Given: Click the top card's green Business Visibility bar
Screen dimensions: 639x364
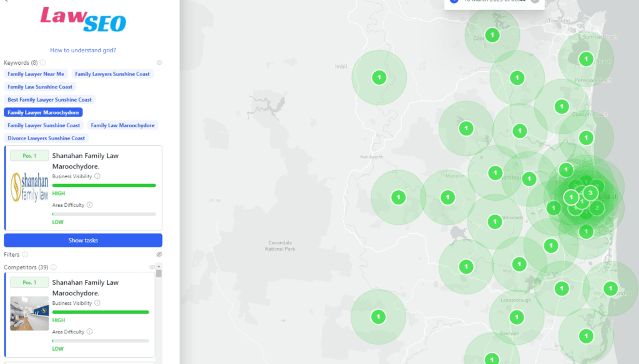Looking at the screenshot, I should (x=104, y=185).
